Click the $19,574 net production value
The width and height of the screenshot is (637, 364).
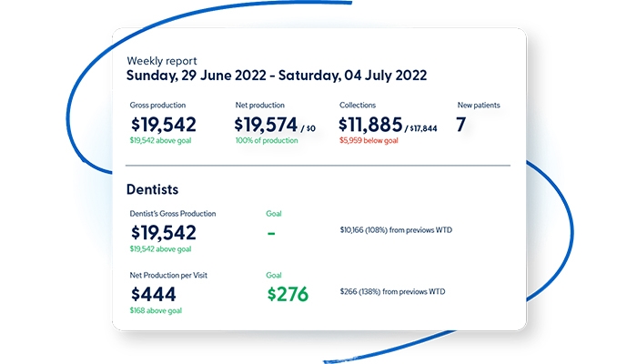pyautogui.click(x=272, y=125)
